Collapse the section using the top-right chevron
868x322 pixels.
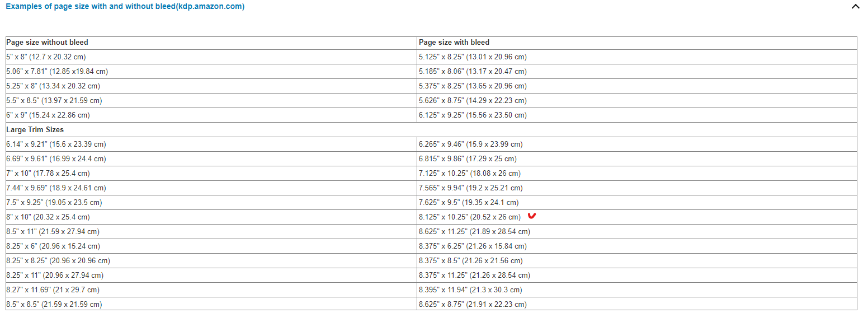(x=855, y=7)
